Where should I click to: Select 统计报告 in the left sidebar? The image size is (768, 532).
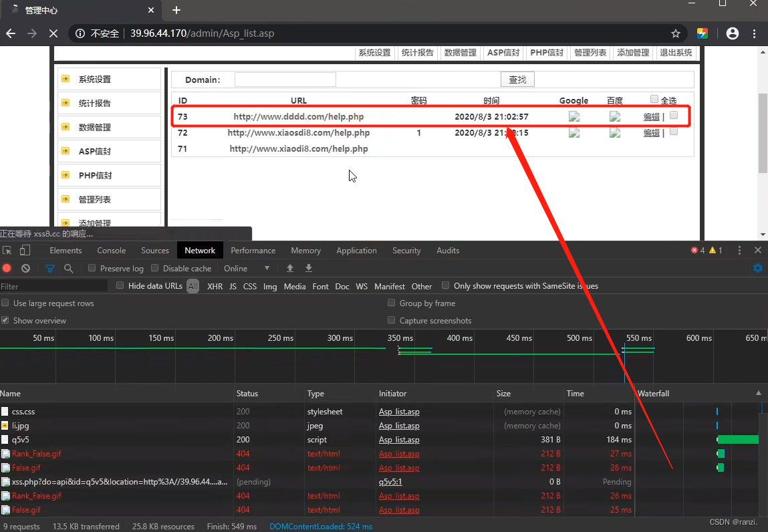click(x=109, y=104)
